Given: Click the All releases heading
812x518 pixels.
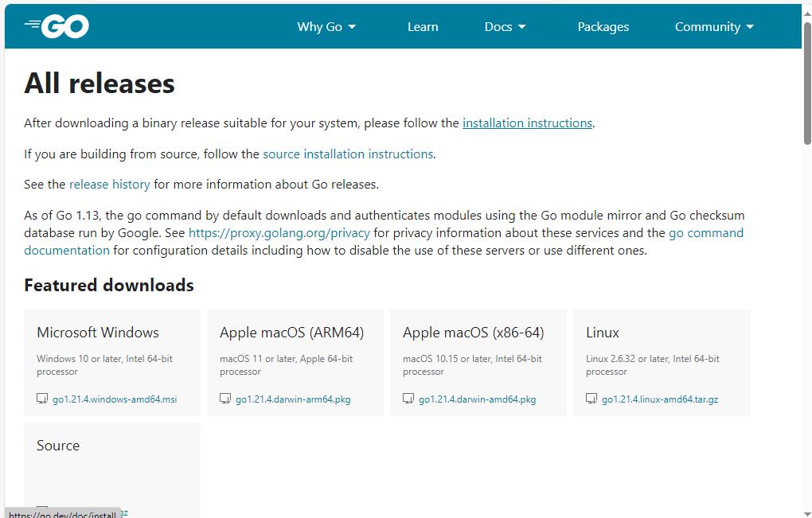Looking at the screenshot, I should tap(100, 84).
